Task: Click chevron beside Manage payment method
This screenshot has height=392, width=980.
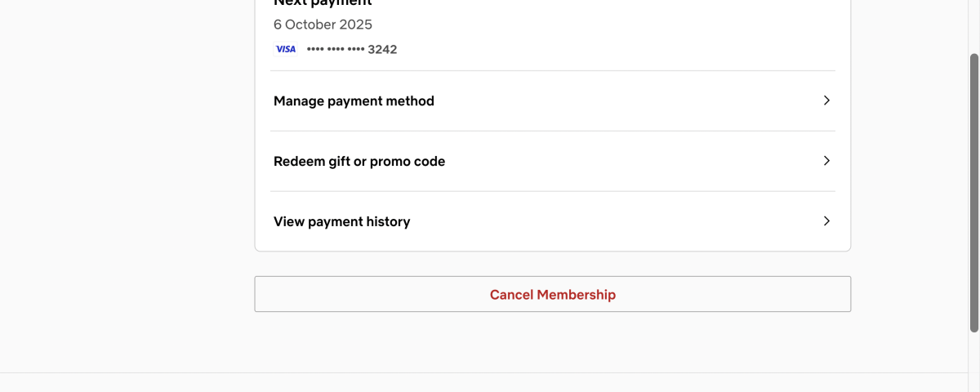Action: 826,100
